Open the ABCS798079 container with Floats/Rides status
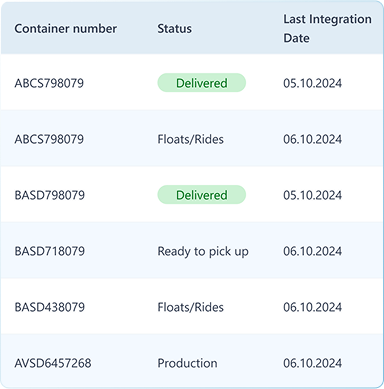Viewport: 384px width, 389px height. click(49, 139)
